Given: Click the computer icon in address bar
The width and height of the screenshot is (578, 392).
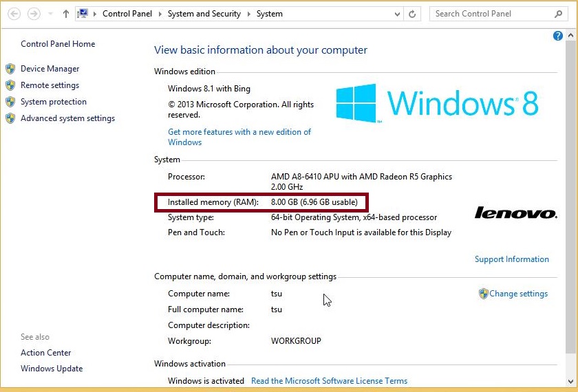Looking at the screenshot, I should pyautogui.click(x=83, y=14).
